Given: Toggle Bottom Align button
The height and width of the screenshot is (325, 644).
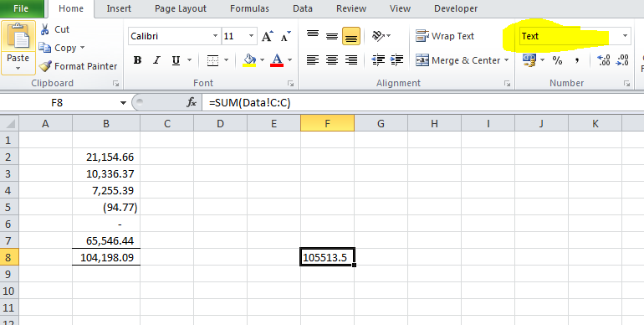Looking at the screenshot, I should [351, 36].
